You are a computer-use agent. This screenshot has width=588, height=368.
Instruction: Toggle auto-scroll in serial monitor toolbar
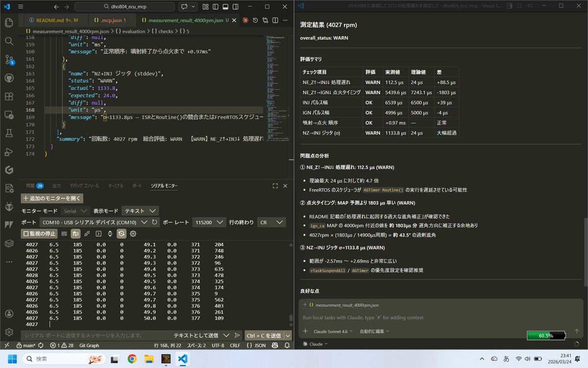pos(75,234)
